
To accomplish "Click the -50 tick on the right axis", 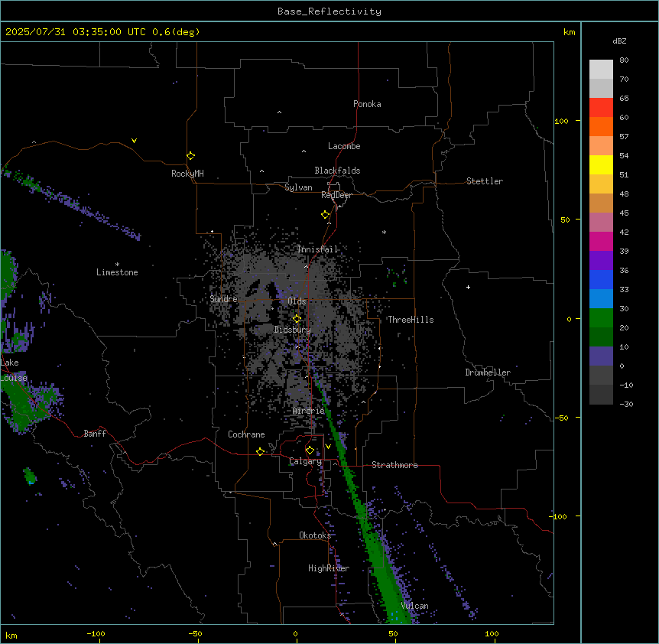I will click(561, 418).
